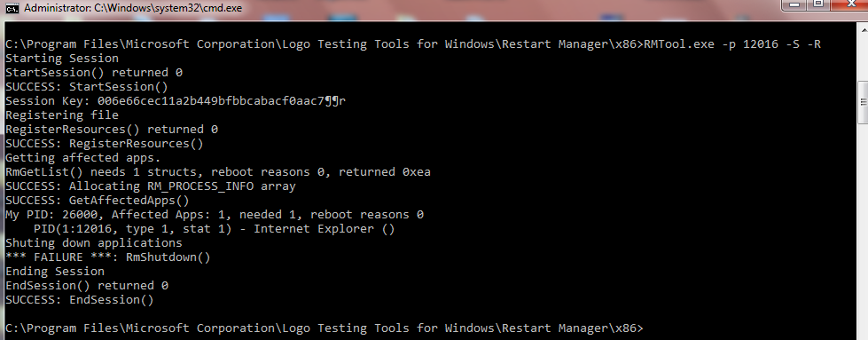
Task: Click the window title bar text
Action: [133, 8]
